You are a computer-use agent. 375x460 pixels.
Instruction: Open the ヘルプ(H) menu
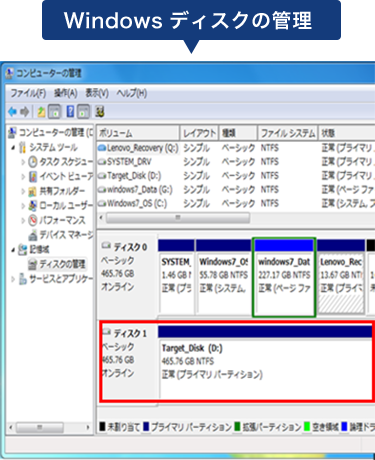click(x=132, y=93)
